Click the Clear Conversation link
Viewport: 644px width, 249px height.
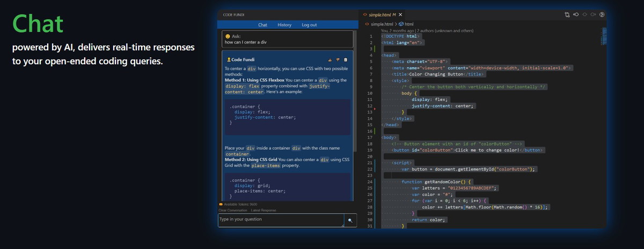233,210
